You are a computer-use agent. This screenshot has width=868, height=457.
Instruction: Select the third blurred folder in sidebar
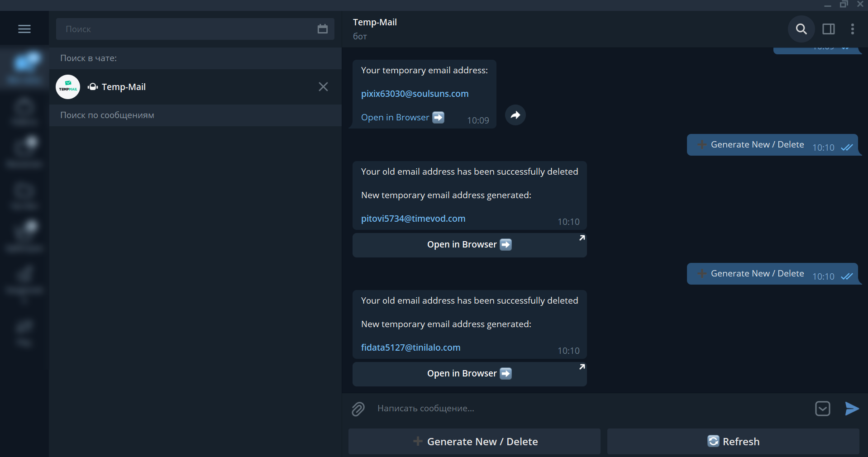tap(24, 152)
